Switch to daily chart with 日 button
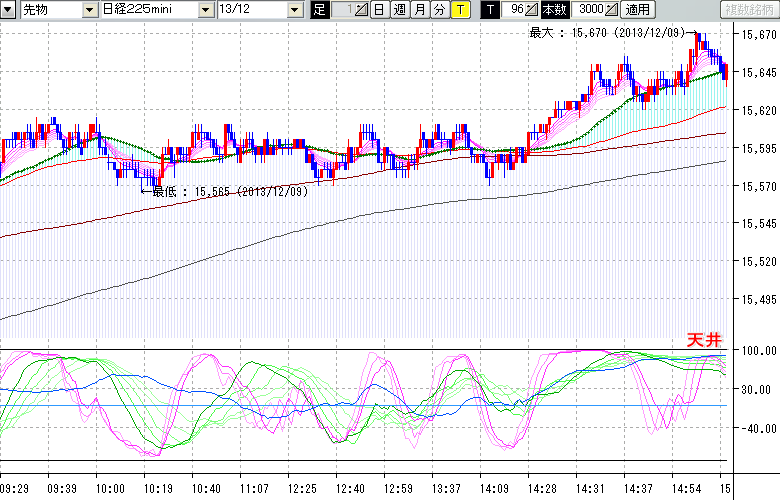 point(378,9)
